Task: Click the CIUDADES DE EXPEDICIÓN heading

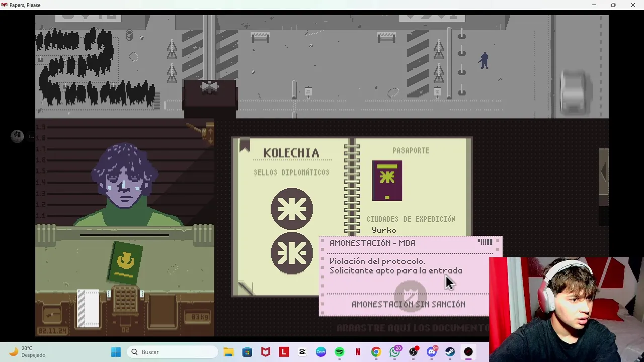Action: tap(411, 219)
